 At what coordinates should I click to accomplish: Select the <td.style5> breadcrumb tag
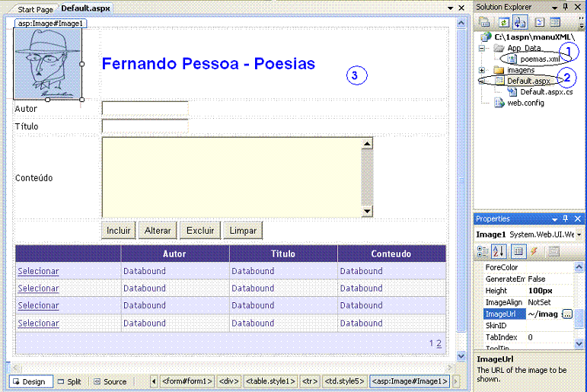344,381
